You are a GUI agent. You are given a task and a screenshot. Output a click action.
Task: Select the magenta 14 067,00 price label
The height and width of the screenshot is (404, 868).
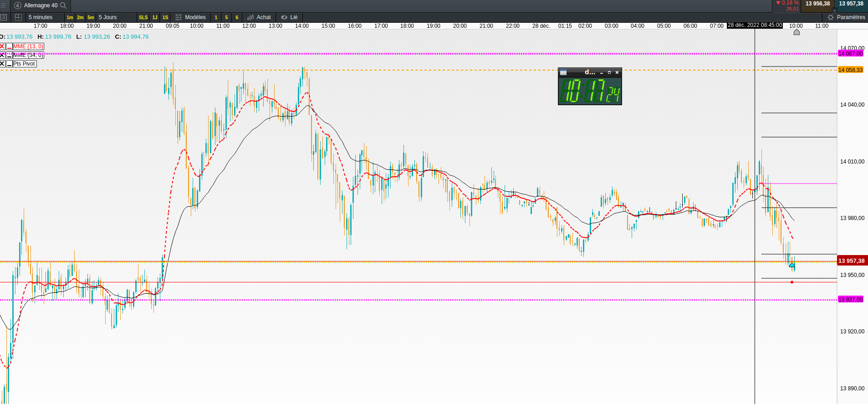851,54
